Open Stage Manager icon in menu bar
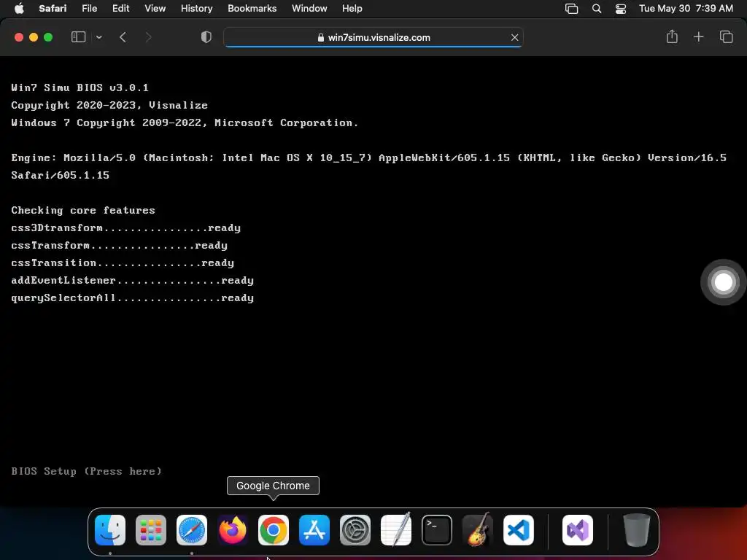Image resolution: width=747 pixels, height=560 pixels. [x=572, y=9]
